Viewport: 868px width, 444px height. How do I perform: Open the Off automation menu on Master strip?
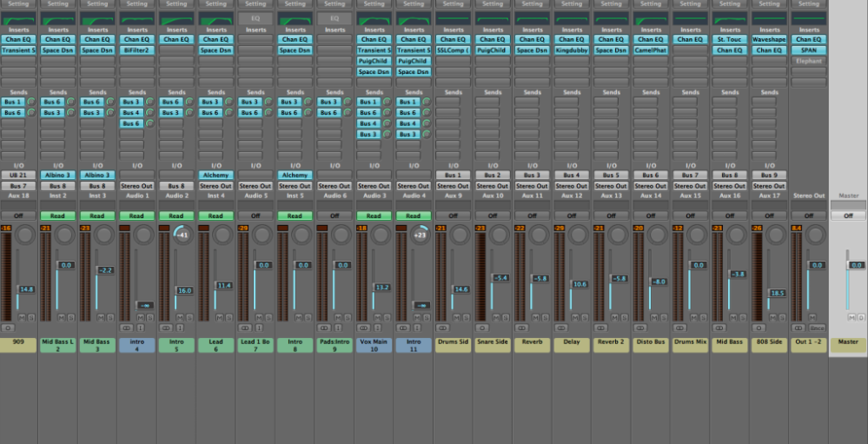tap(848, 215)
